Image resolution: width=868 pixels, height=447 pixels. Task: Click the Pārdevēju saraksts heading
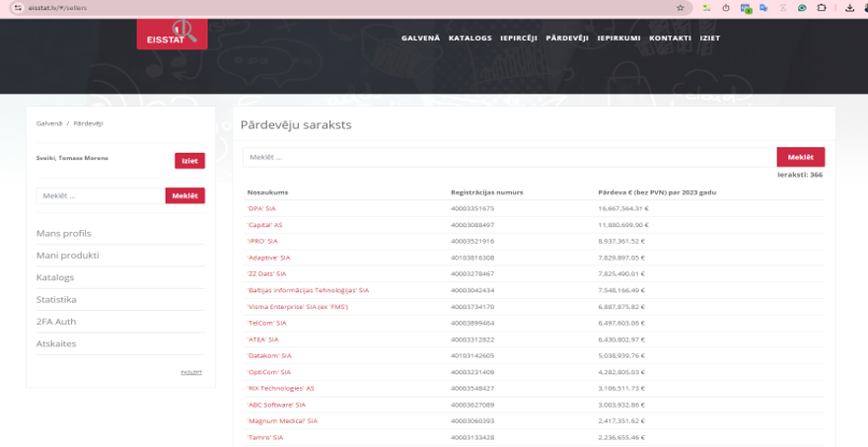click(296, 124)
